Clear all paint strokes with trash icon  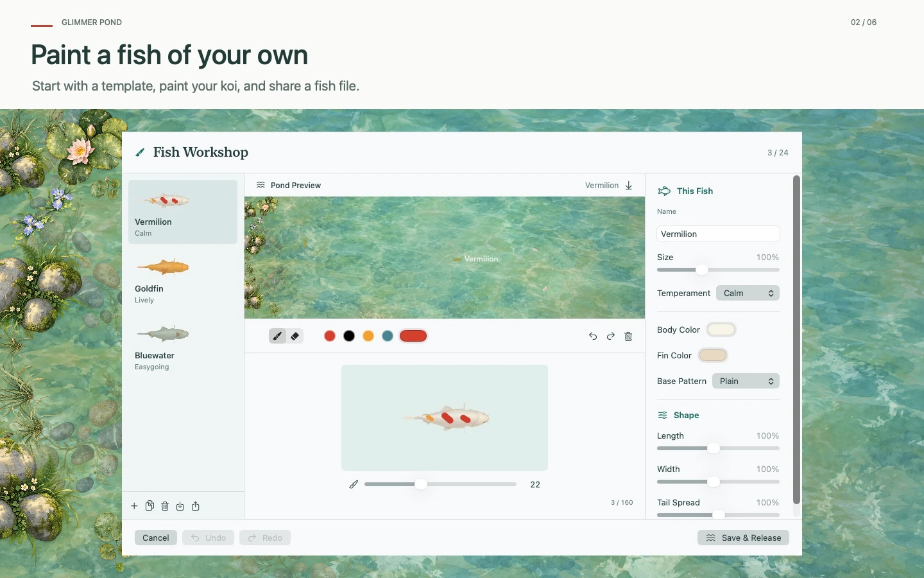[628, 336]
